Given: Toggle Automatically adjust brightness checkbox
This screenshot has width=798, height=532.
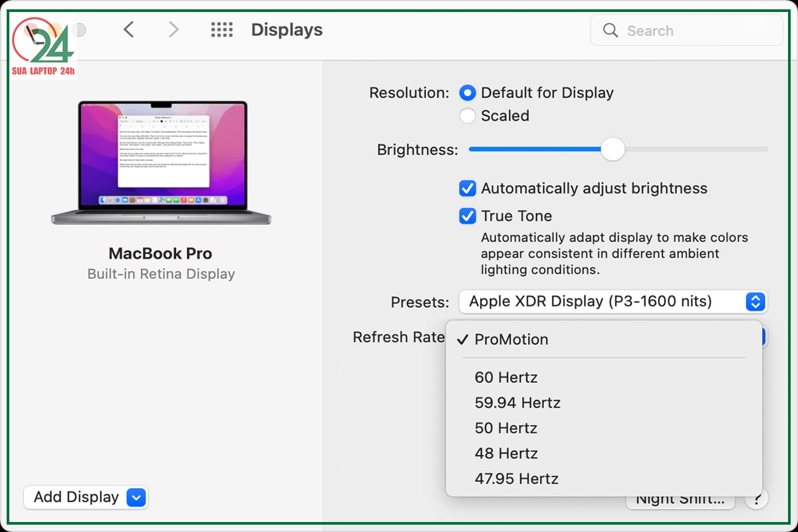Looking at the screenshot, I should pyautogui.click(x=467, y=189).
